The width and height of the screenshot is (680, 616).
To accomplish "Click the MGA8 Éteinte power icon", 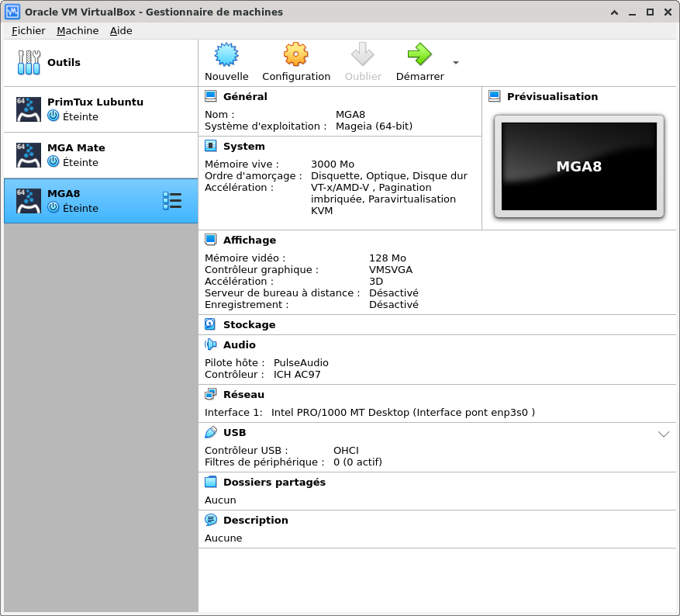I will (x=54, y=207).
